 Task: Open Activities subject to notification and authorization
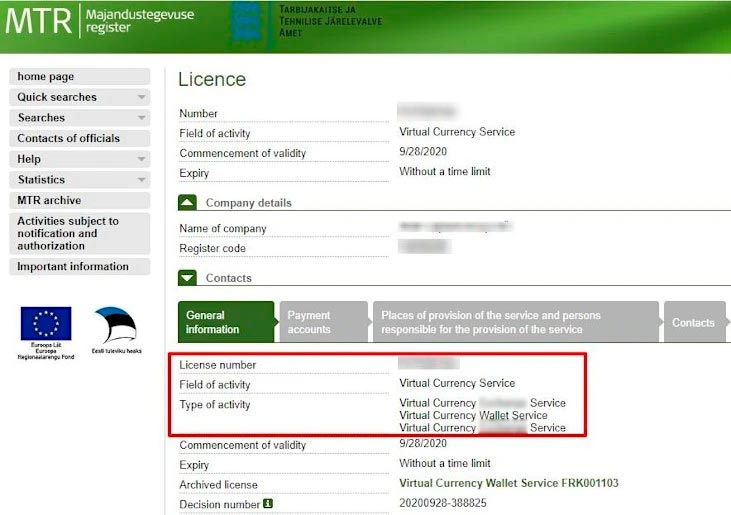[x=68, y=233]
